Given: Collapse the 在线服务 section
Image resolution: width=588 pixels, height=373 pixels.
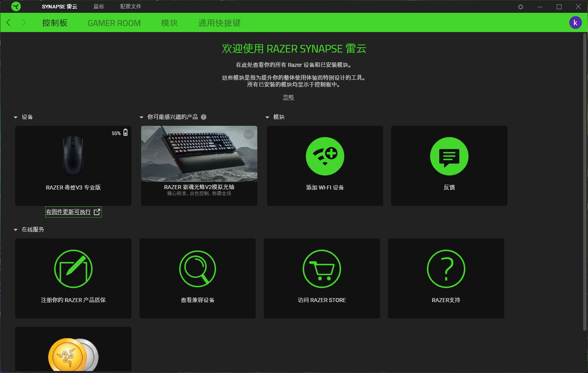Looking at the screenshot, I should (x=16, y=230).
